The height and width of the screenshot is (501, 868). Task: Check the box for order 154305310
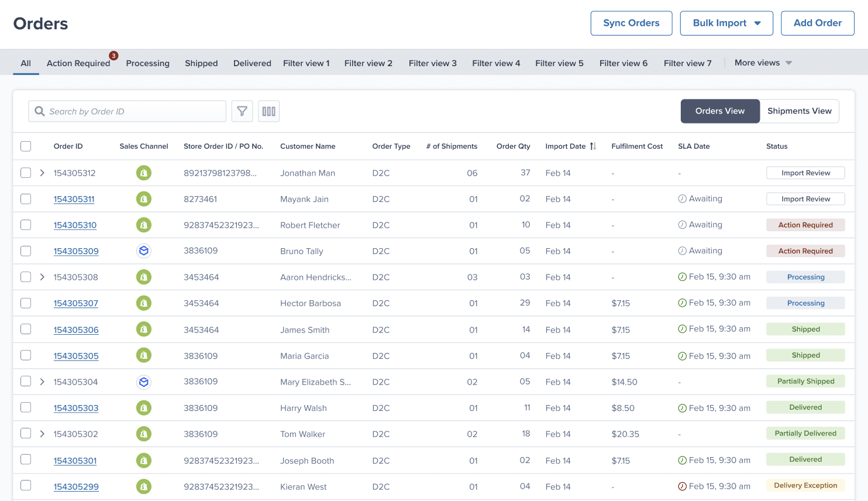pos(26,225)
